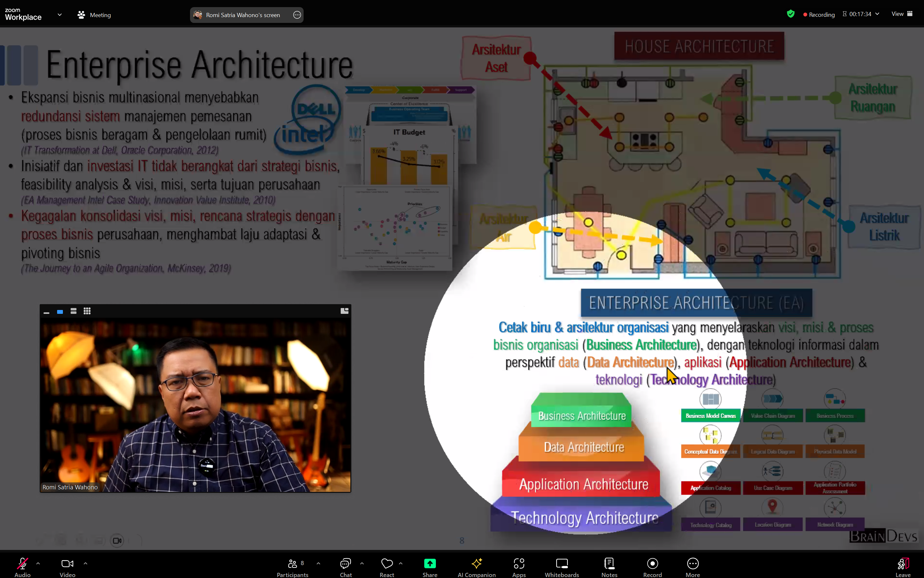Click the green Share screen button
The height and width of the screenshot is (578, 924).
coord(430,563)
